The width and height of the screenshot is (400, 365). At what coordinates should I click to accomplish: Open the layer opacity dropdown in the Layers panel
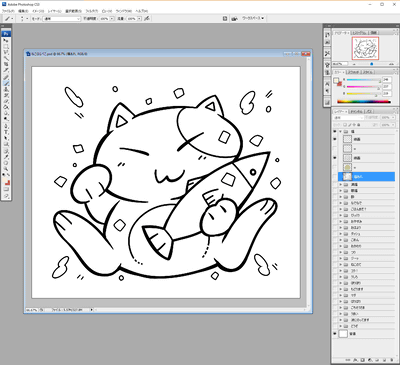(x=393, y=118)
